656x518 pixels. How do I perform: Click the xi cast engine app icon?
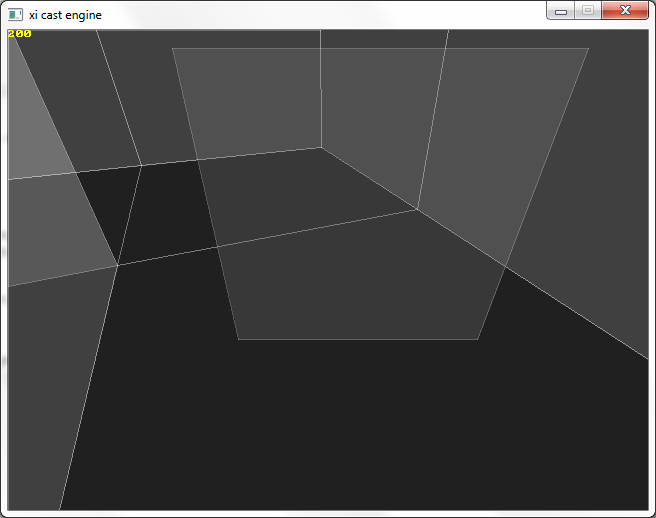tap(15, 15)
